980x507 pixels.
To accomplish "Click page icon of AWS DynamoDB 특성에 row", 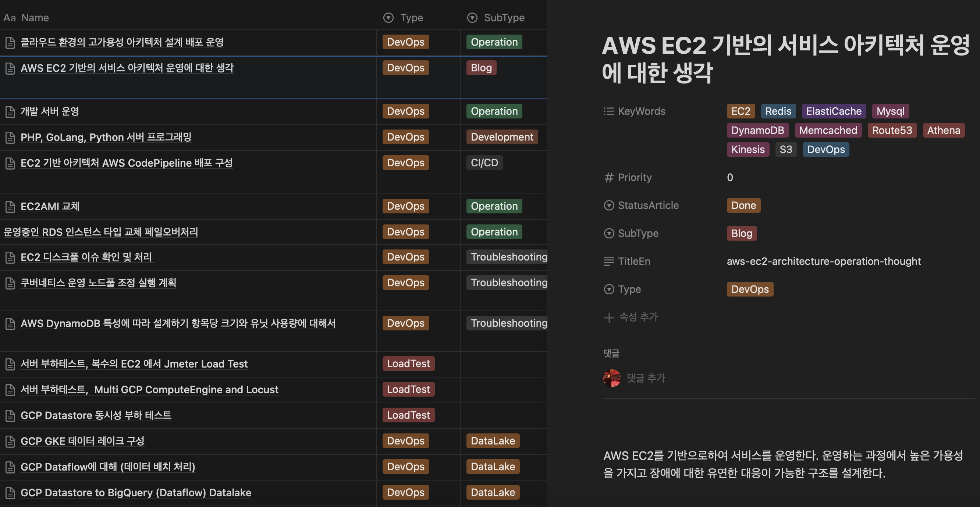I will point(10,324).
